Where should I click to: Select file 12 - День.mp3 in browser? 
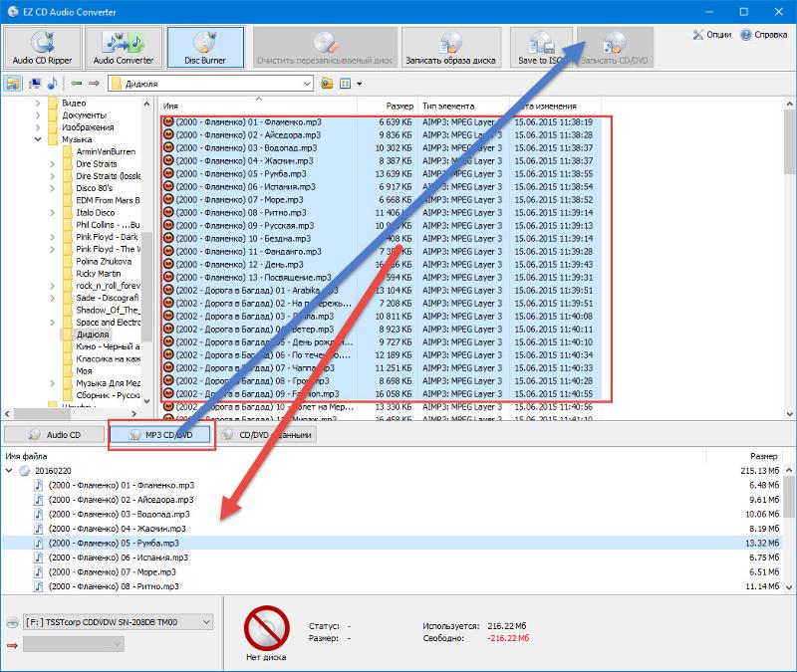239,264
